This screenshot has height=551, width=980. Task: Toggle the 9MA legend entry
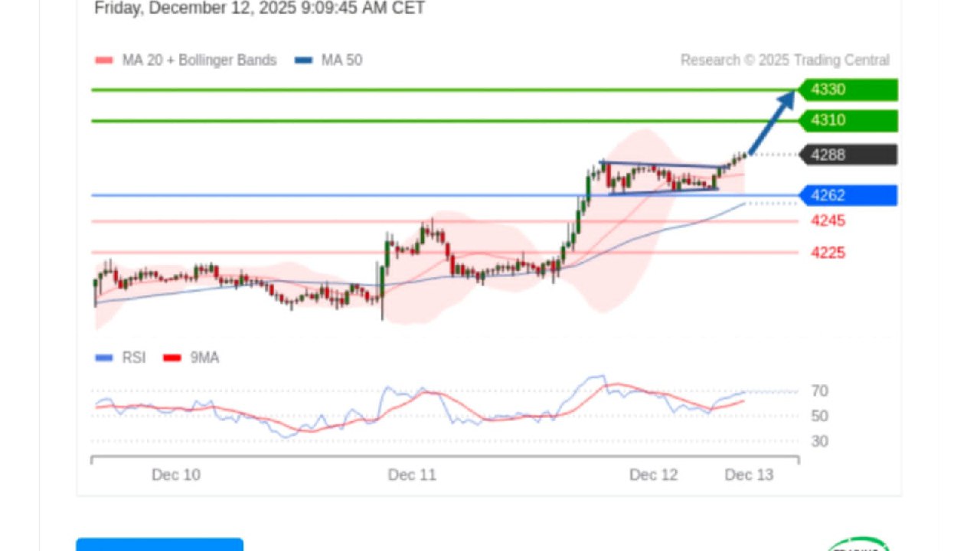pyautogui.click(x=191, y=357)
